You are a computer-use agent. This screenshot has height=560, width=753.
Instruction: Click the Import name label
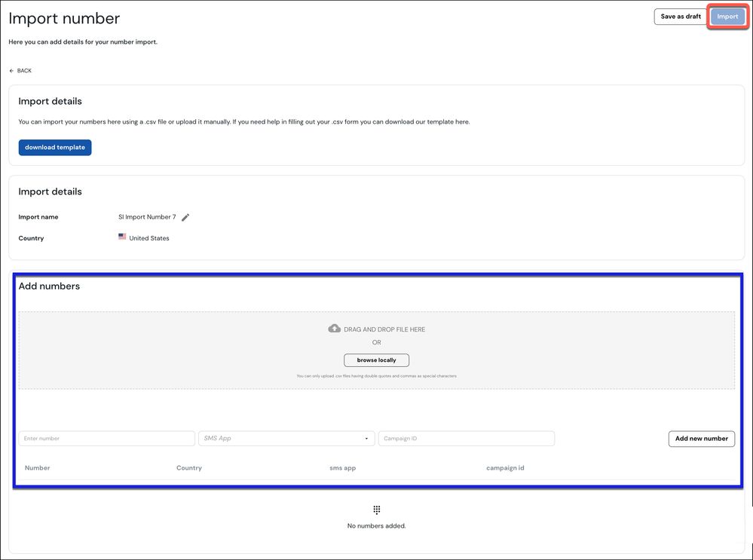pyautogui.click(x=38, y=217)
